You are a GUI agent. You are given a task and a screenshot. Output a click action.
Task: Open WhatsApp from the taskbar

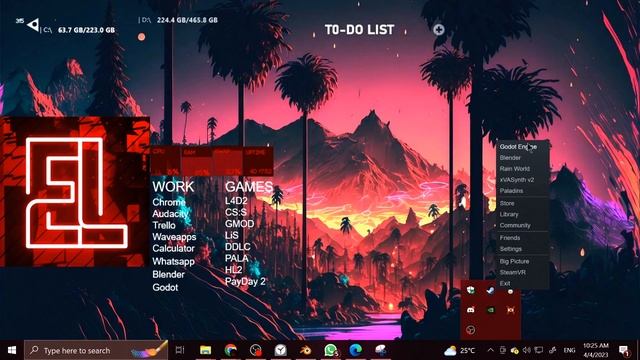click(331, 350)
